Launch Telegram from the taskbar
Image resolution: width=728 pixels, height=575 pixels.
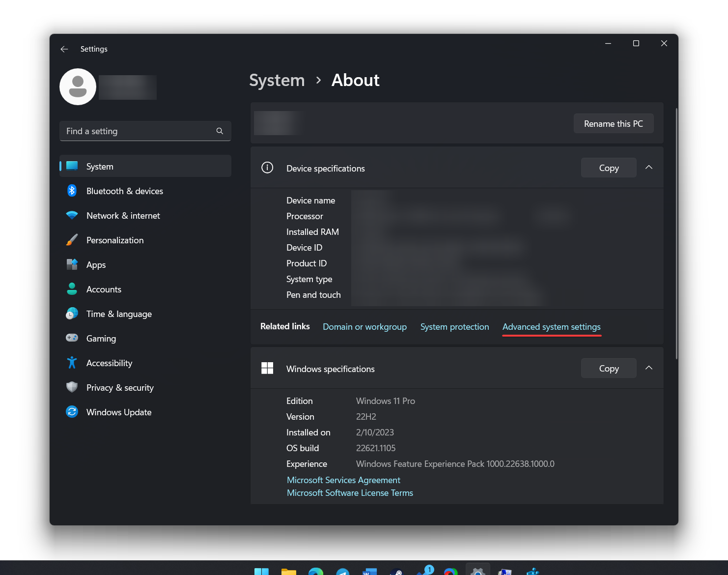pos(342,572)
